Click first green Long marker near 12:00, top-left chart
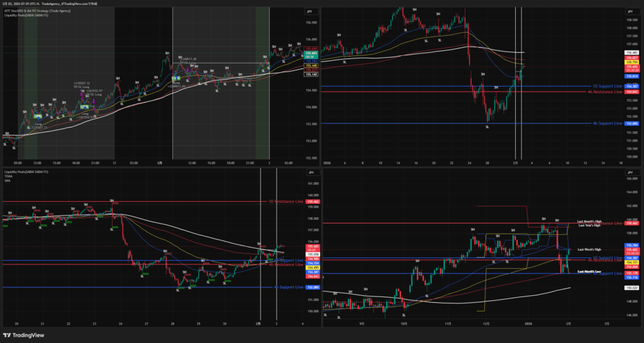The height and width of the screenshot is (343, 644). [38, 117]
